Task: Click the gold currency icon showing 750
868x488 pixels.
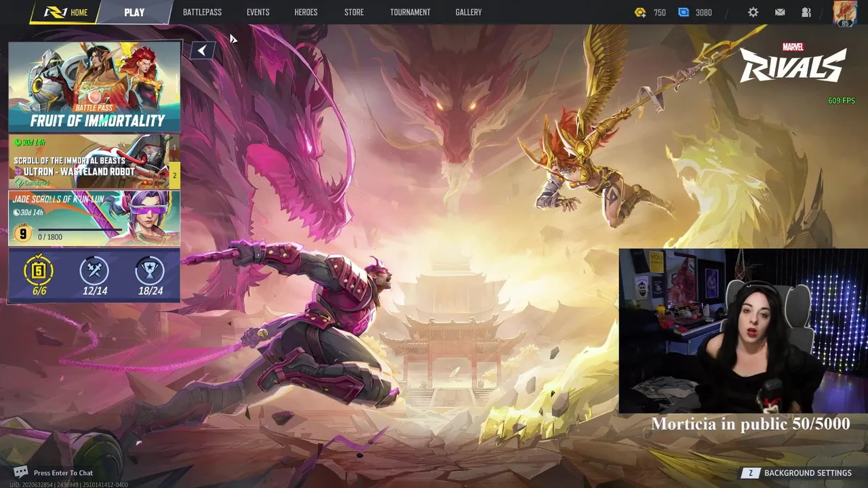Action: 640,12
